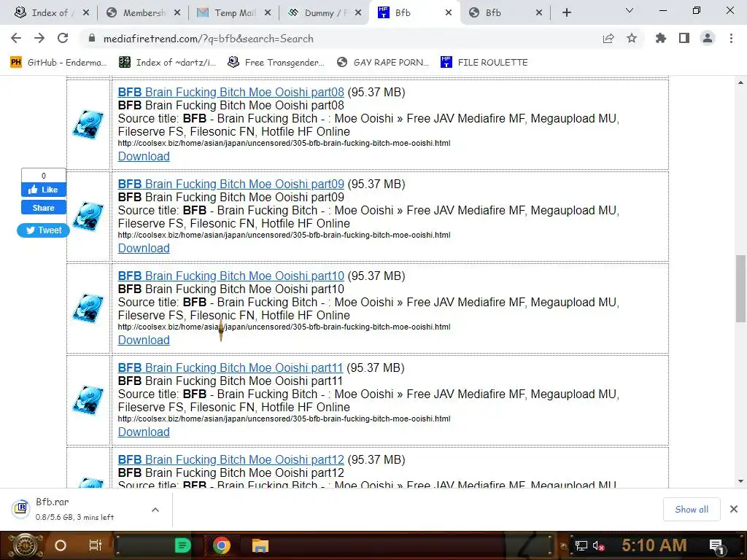Screen dimensions: 747x560
Task: Close the 'Index of /' tab
Action: pyautogui.click(x=86, y=13)
